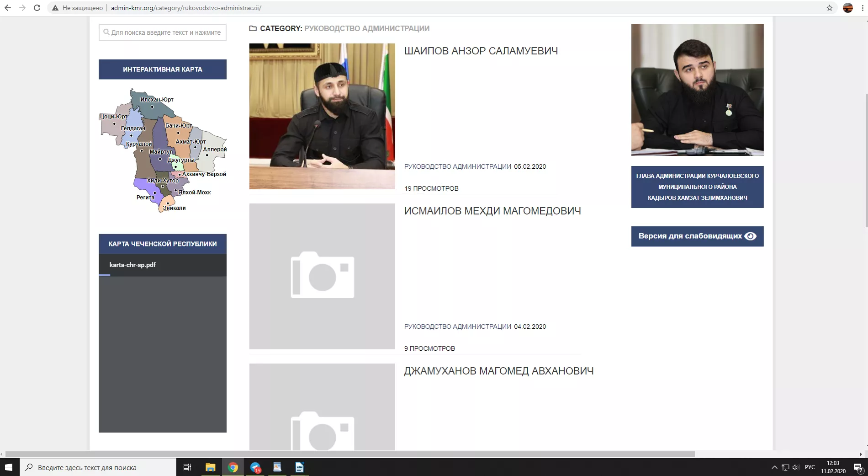This screenshot has width=868, height=476.
Task: Open head of administration Кадыров banner
Action: pyautogui.click(x=697, y=187)
